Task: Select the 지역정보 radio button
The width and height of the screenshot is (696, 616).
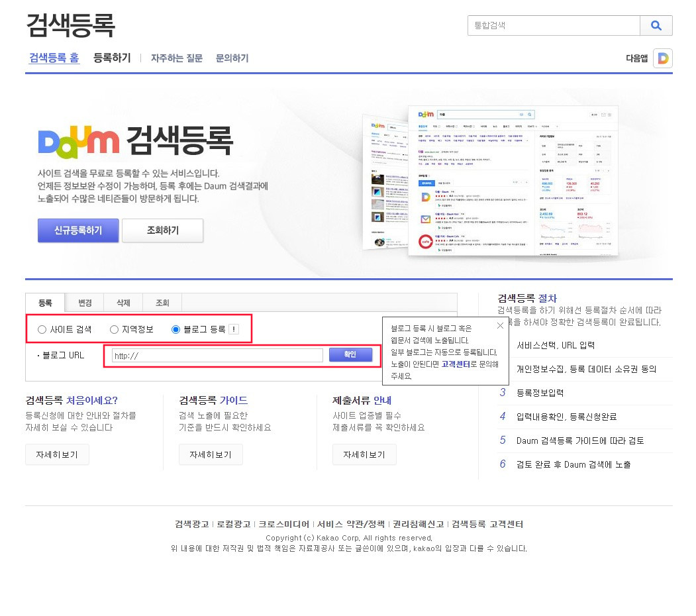Action: (x=114, y=330)
